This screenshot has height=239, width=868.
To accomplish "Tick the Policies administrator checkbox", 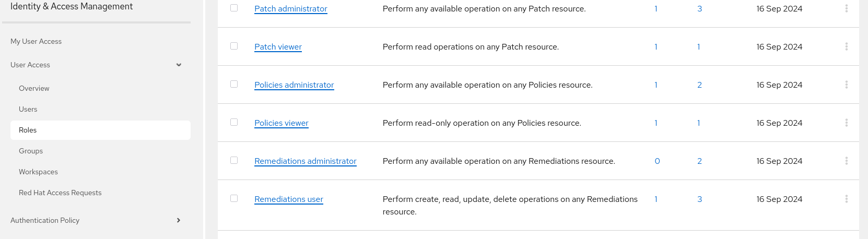I will (x=234, y=84).
